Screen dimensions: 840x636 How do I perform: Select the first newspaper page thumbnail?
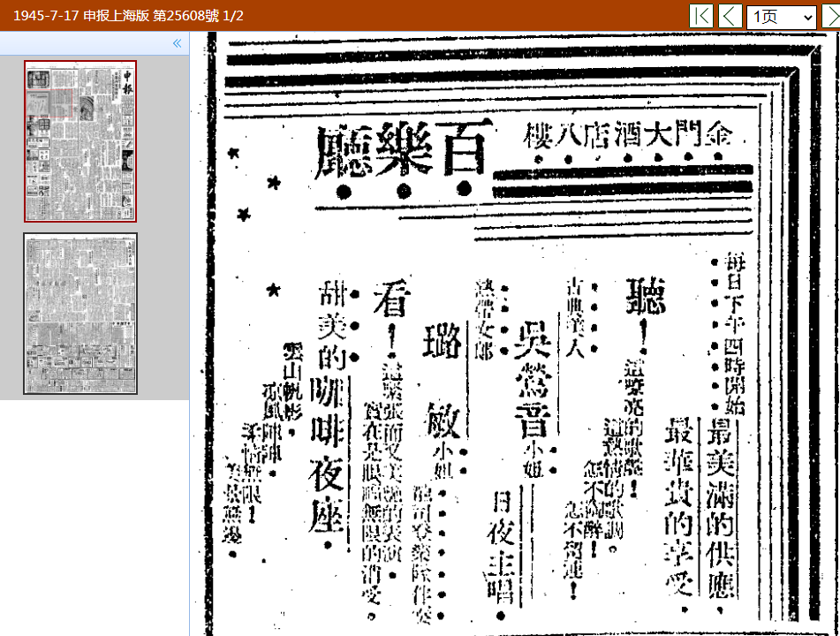79,139
